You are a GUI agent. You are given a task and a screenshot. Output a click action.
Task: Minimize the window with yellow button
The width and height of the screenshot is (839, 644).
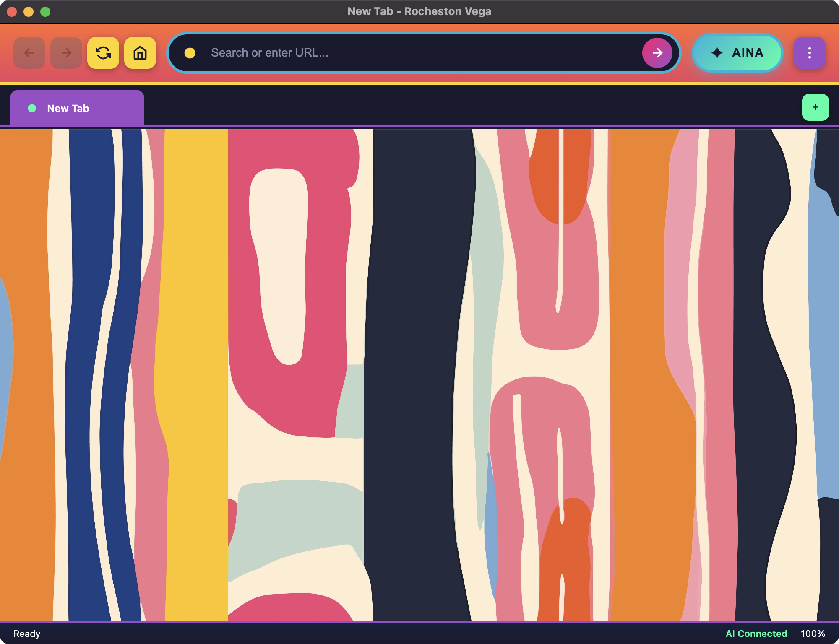click(29, 12)
